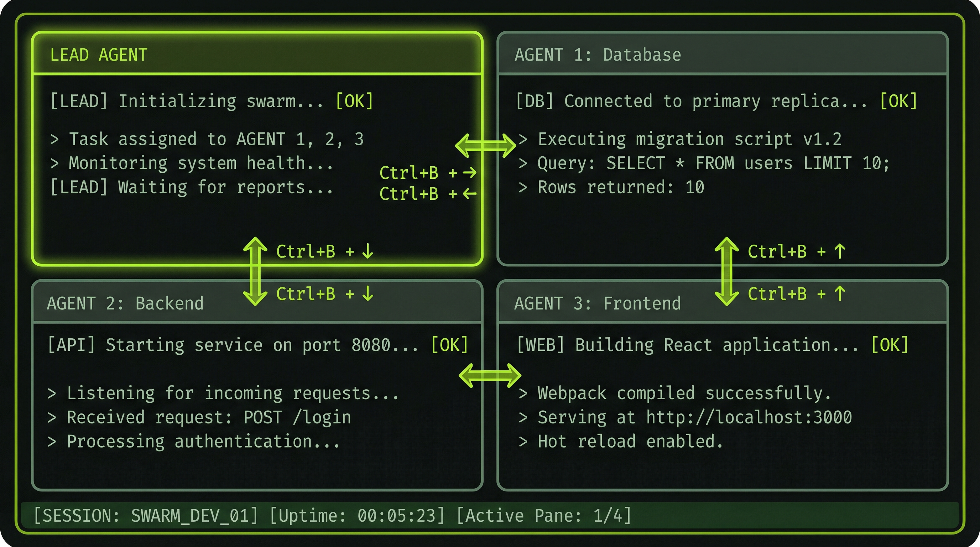The image size is (980, 547).
Task: Collapse the AGENT 2: Backend pane header
Action: tap(126, 303)
